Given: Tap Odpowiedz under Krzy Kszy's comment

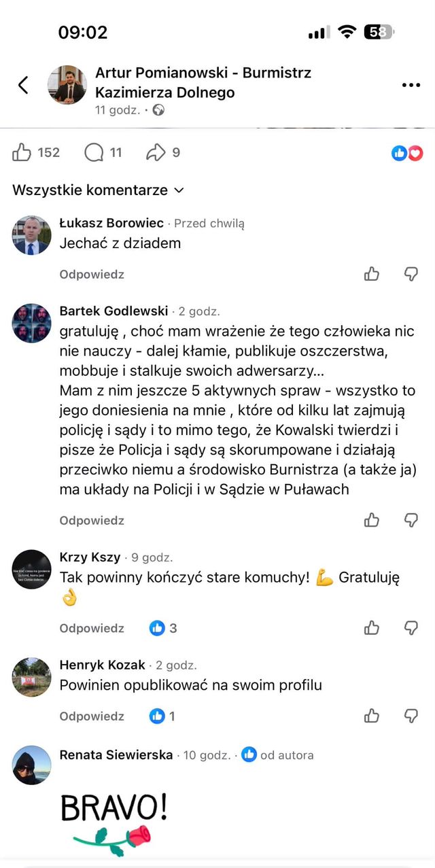Looking at the screenshot, I should pos(92,628).
